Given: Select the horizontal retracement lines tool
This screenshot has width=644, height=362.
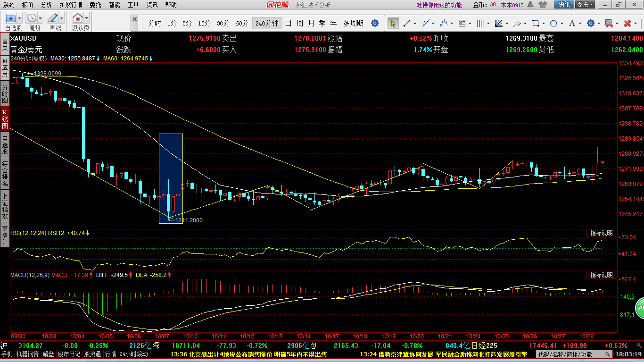Looking at the screenshot, I should [462, 23].
